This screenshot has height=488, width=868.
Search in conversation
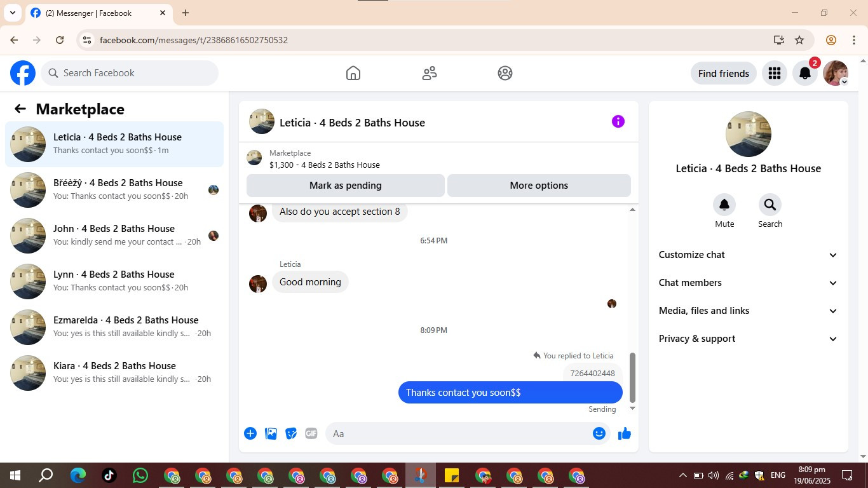pos(770,205)
